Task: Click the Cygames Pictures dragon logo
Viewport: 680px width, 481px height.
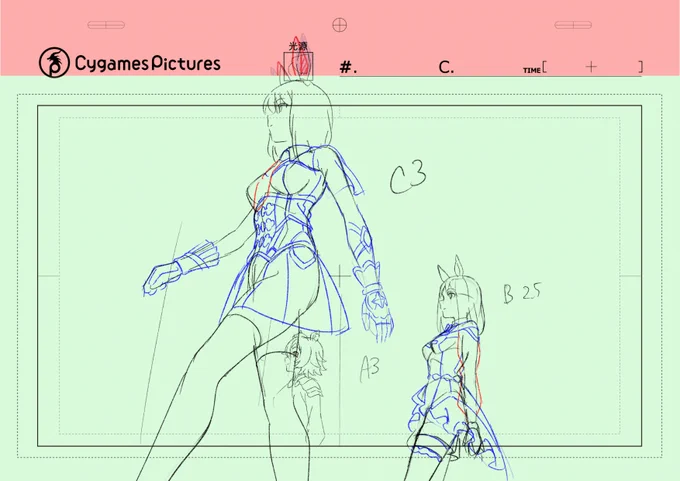Action: 54,62
